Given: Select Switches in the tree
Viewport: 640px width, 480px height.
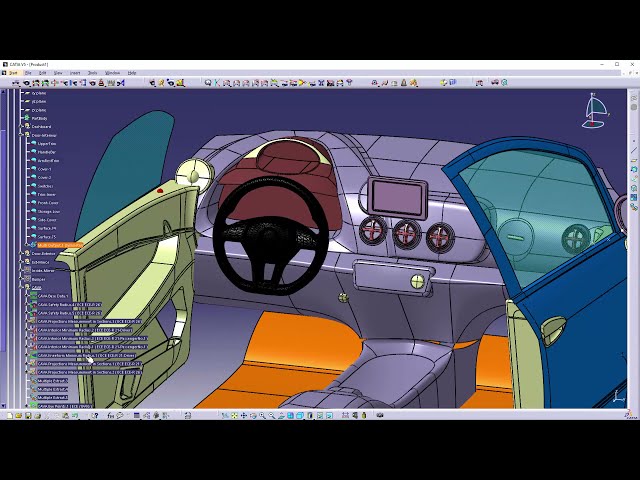Looking at the screenshot, I should click(45, 186).
